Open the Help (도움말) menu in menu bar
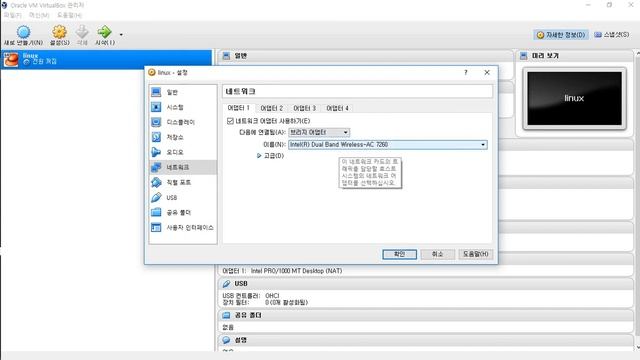The height and width of the screenshot is (360, 640). coord(69,15)
